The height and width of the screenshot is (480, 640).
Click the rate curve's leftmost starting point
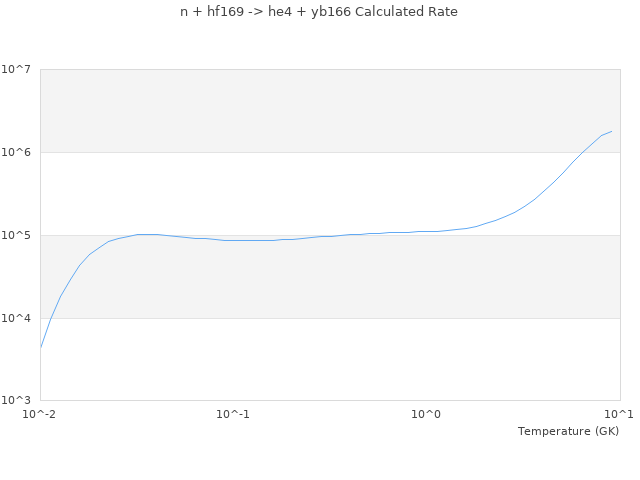41,347
